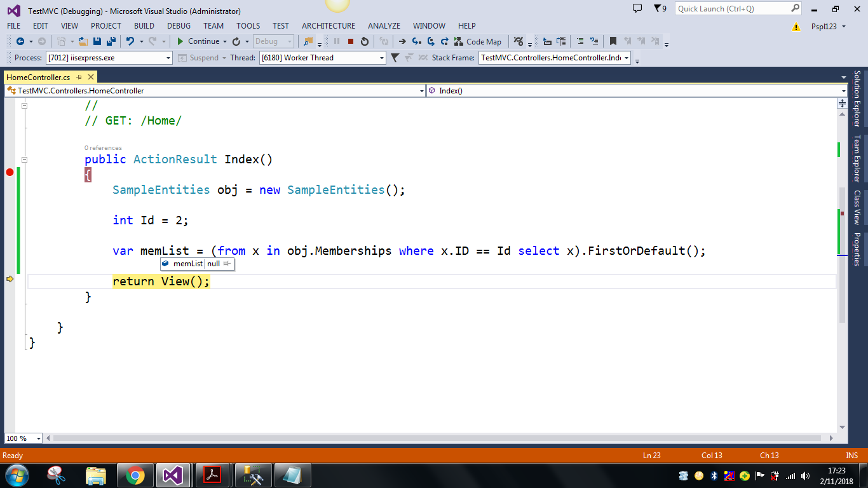Screen dimensions: 868x488
Task: Collapse the Index() method using outline box
Action: (x=24, y=159)
